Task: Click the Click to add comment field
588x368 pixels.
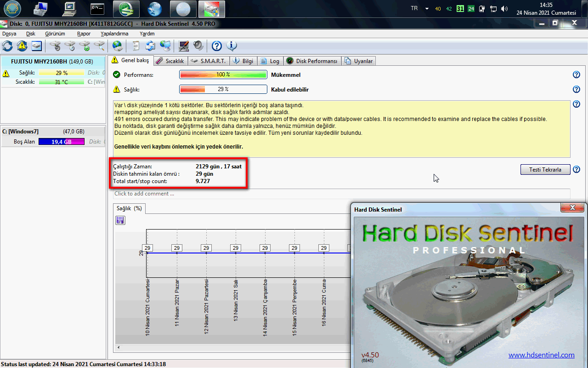Action: pyautogui.click(x=341, y=194)
